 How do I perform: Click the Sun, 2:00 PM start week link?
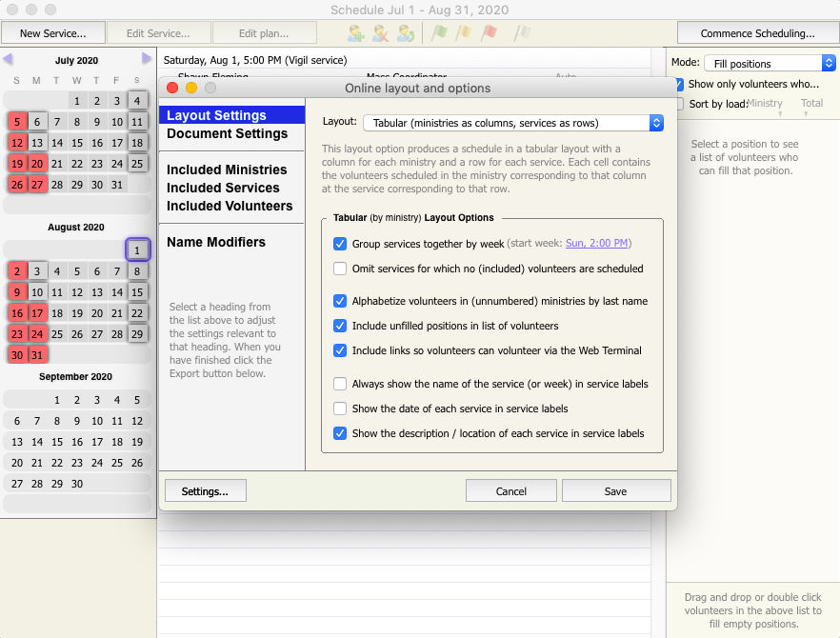(x=598, y=244)
